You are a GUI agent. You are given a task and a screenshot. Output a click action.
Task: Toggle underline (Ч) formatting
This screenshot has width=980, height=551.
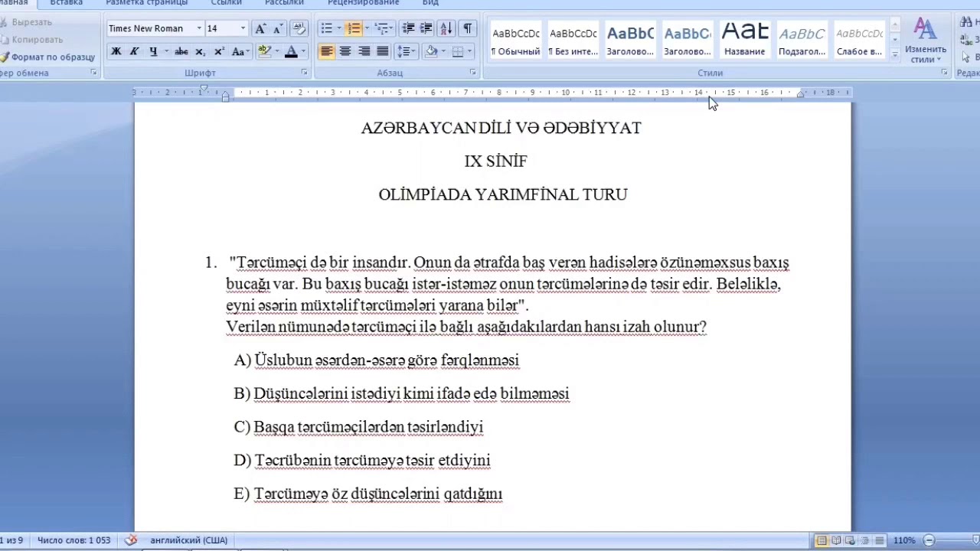[153, 51]
